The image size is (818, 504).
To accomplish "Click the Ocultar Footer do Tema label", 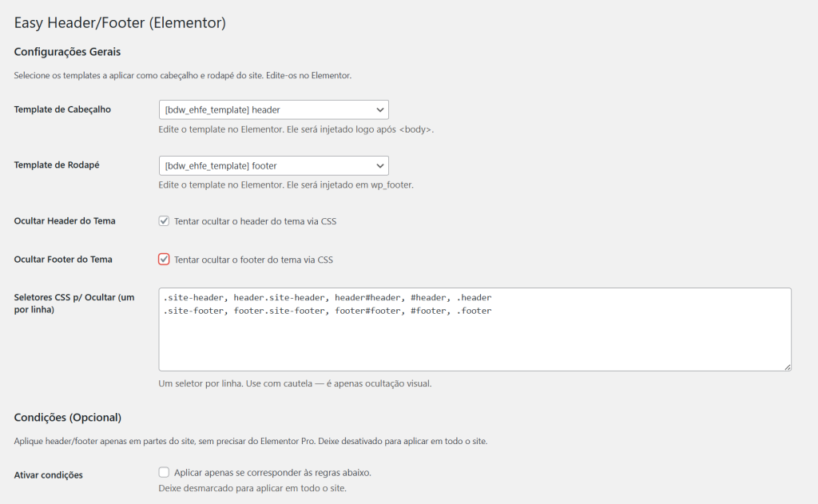I will 63,260.
